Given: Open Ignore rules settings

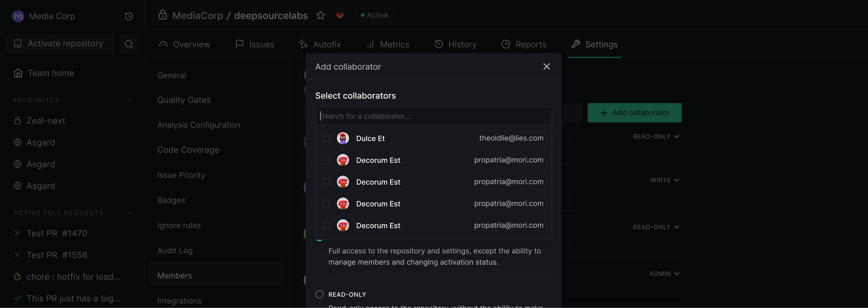Looking at the screenshot, I should (179, 225).
